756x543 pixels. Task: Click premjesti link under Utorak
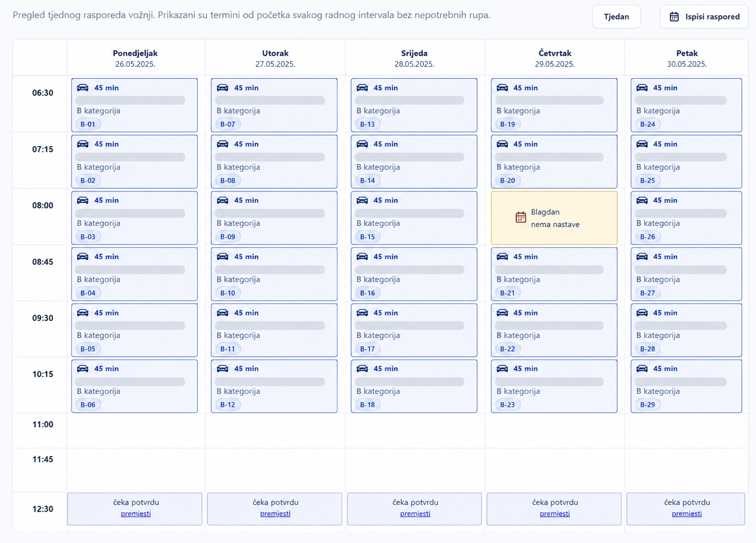coord(275,514)
